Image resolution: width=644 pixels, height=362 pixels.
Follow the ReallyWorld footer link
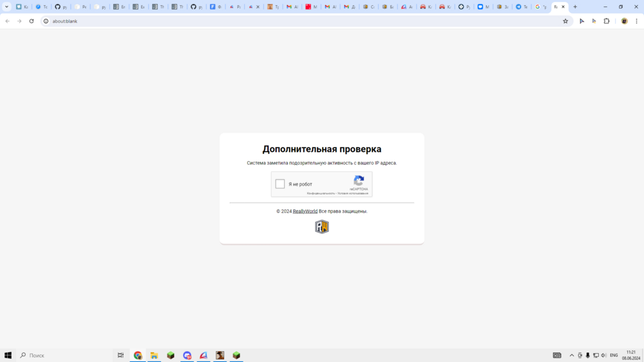pos(305,211)
